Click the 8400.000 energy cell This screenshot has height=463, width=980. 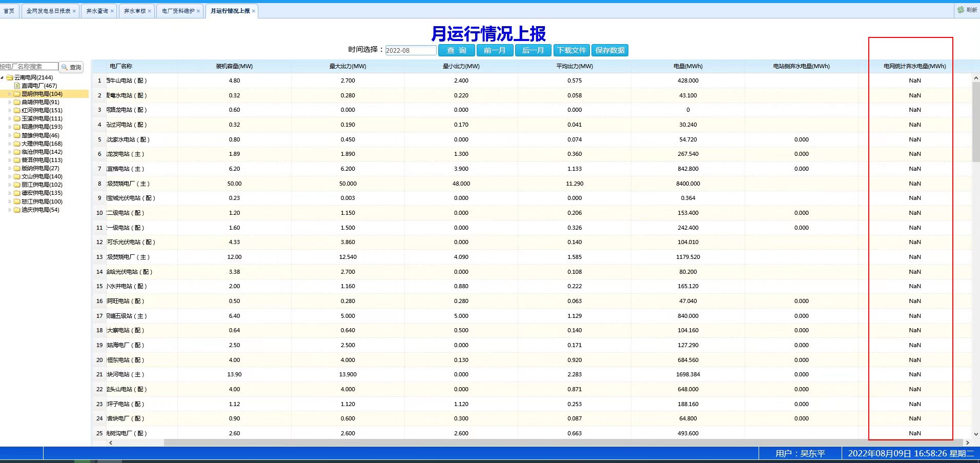[688, 184]
